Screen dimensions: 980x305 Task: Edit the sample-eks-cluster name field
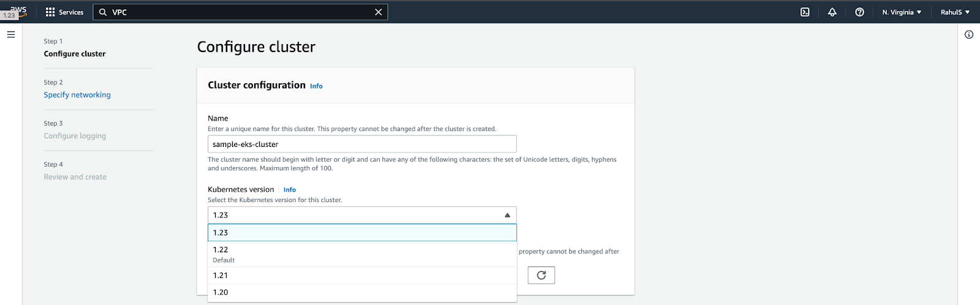[x=362, y=144]
